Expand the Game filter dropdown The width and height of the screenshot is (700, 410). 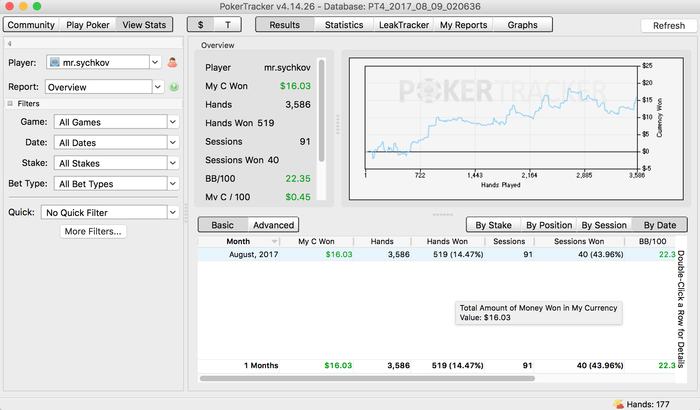coord(173,121)
